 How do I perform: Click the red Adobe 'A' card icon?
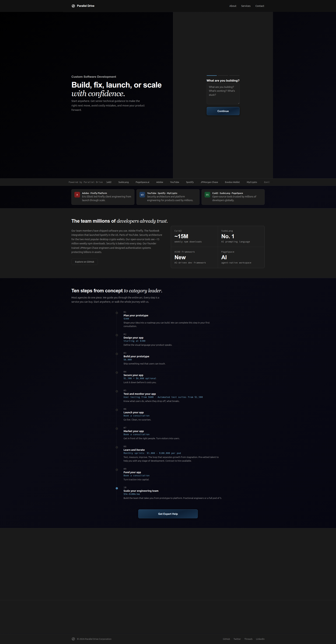point(77,195)
